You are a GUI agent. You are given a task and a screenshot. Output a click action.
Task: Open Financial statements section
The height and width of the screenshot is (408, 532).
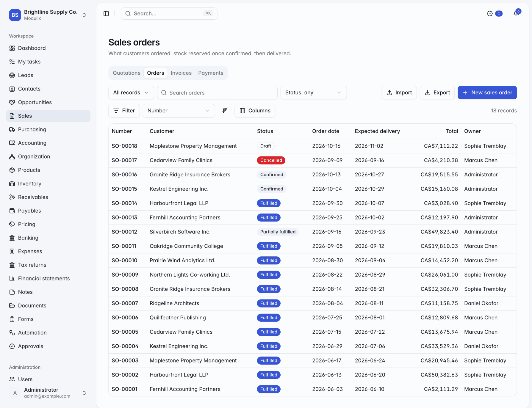tap(48, 278)
